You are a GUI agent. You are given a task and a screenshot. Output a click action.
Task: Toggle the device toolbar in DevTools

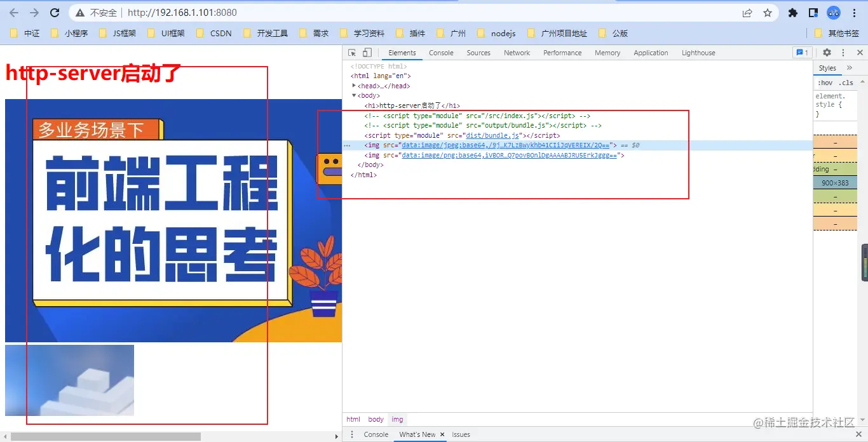[x=367, y=53]
